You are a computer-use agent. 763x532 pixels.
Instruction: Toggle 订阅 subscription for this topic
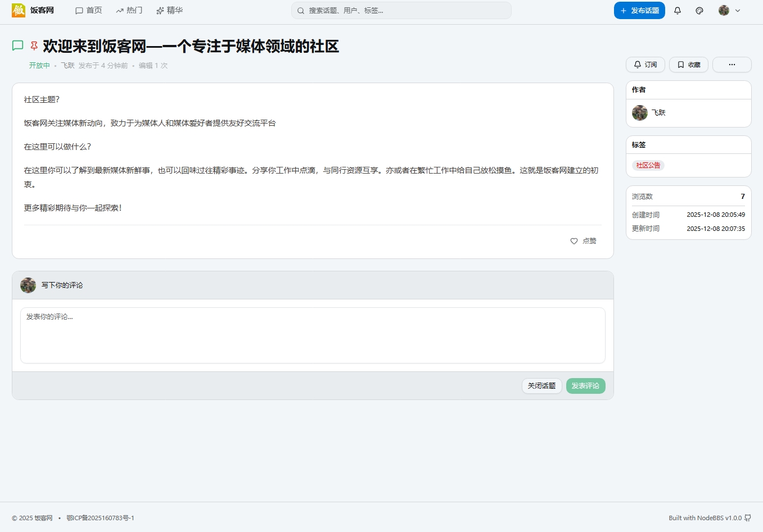coord(645,65)
